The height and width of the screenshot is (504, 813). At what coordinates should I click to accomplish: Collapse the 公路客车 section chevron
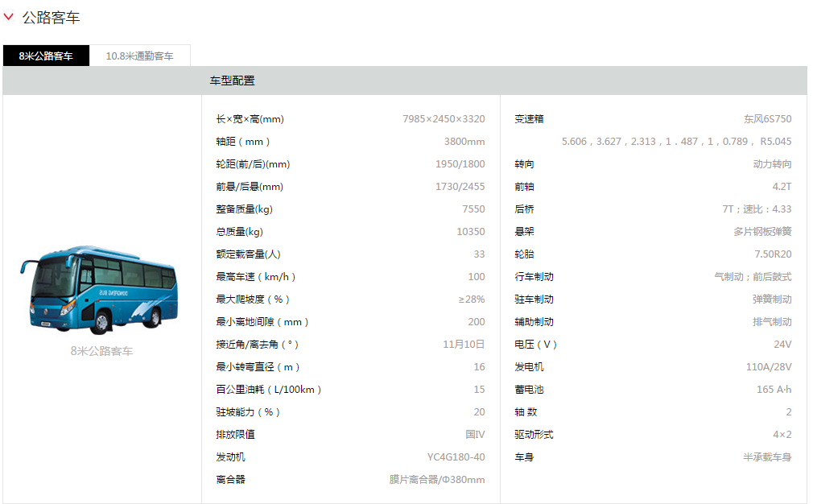8,17
